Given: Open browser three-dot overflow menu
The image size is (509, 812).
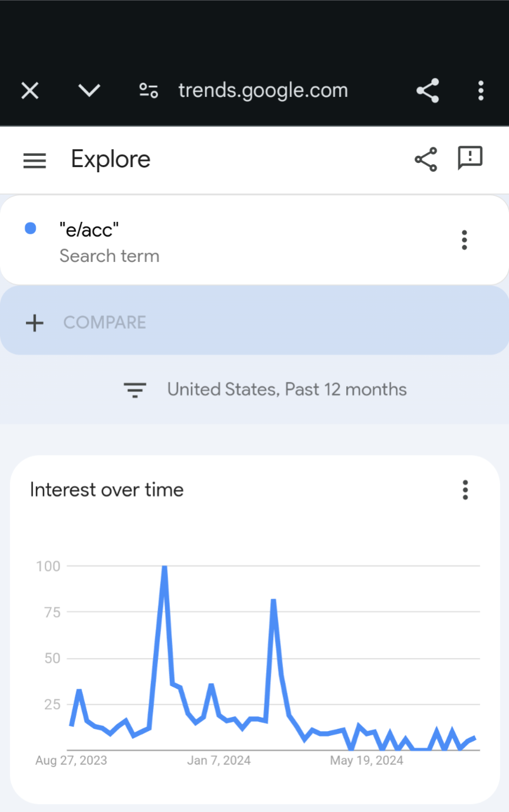Looking at the screenshot, I should [481, 90].
